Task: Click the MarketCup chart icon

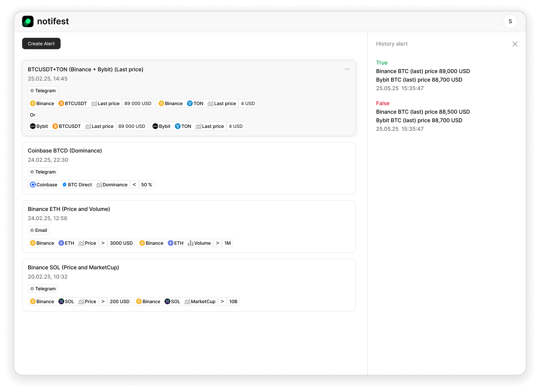Action: [x=187, y=302]
